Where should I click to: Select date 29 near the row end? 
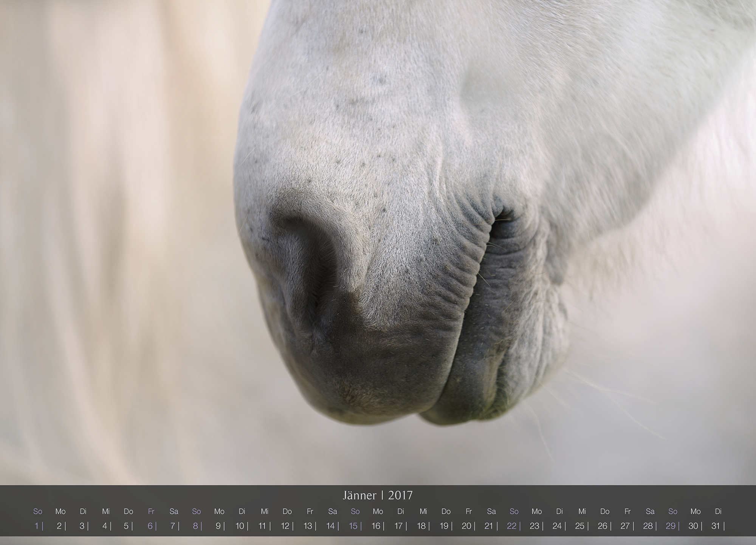[x=670, y=526]
